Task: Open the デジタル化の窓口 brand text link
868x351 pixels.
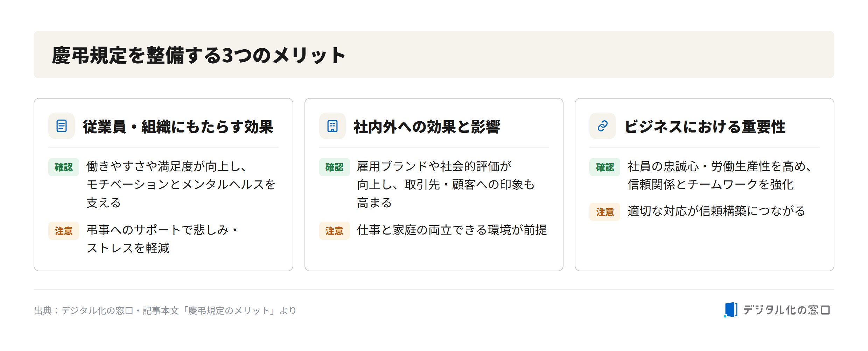Action: click(x=786, y=310)
